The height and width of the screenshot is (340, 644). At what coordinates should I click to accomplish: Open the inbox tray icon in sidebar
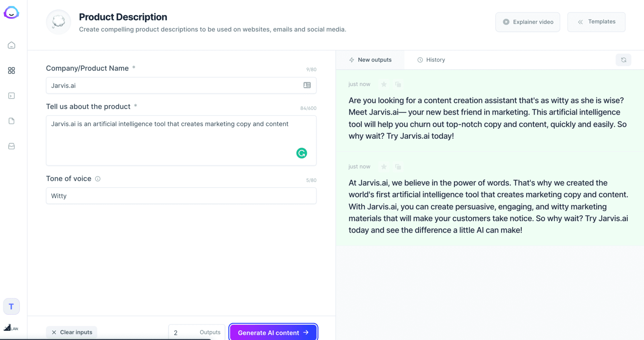[11, 146]
